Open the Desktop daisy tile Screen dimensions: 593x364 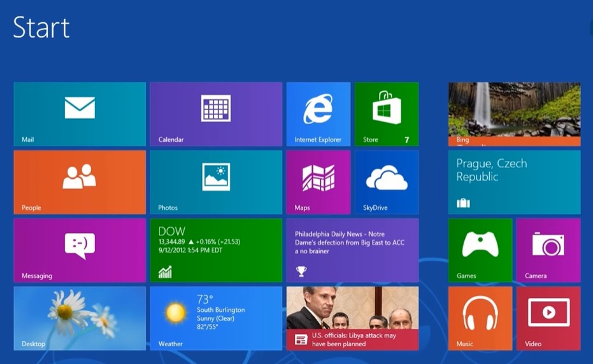pos(80,318)
